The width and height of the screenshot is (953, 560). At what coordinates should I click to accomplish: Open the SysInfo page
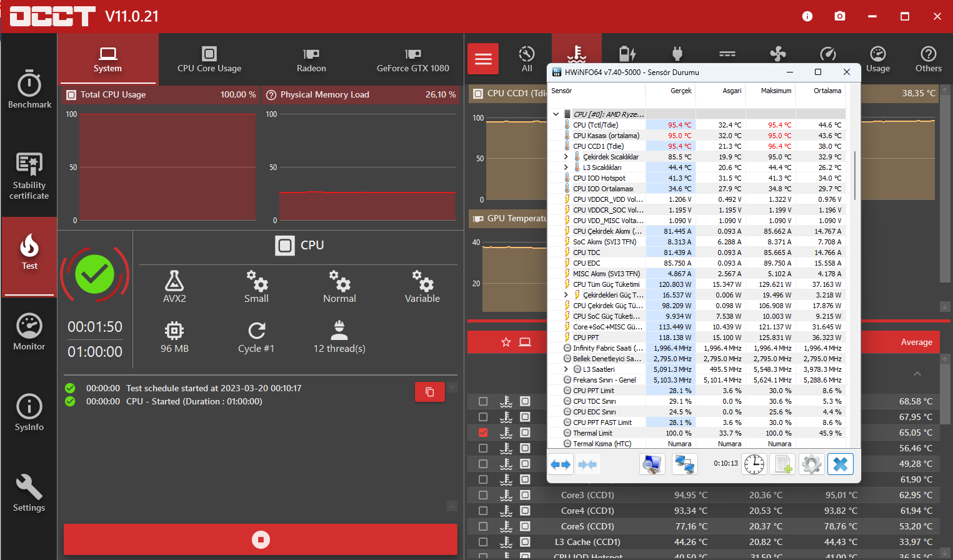pyautogui.click(x=29, y=412)
